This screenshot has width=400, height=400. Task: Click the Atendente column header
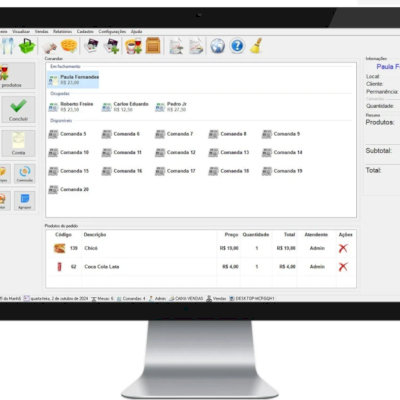click(316, 235)
